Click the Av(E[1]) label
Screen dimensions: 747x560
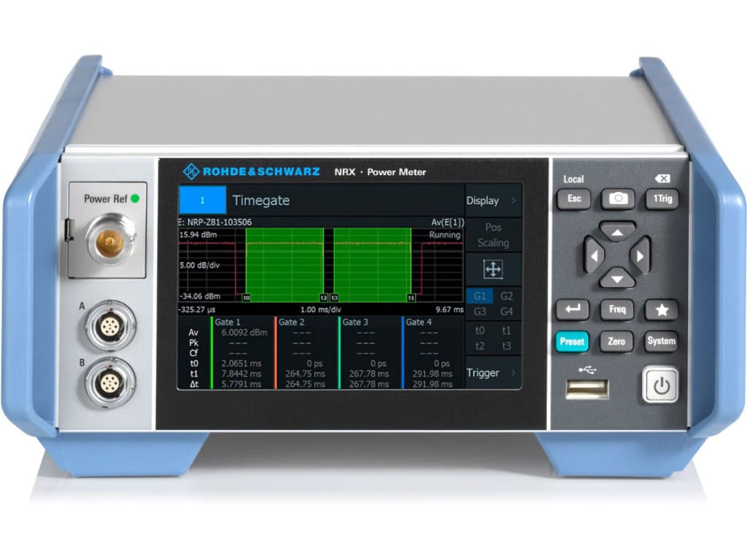(447, 222)
